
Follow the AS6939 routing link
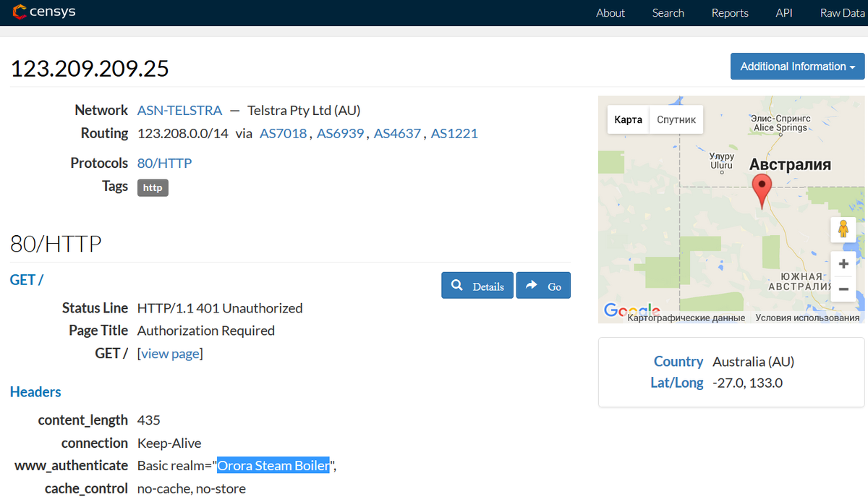click(x=340, y=134)
